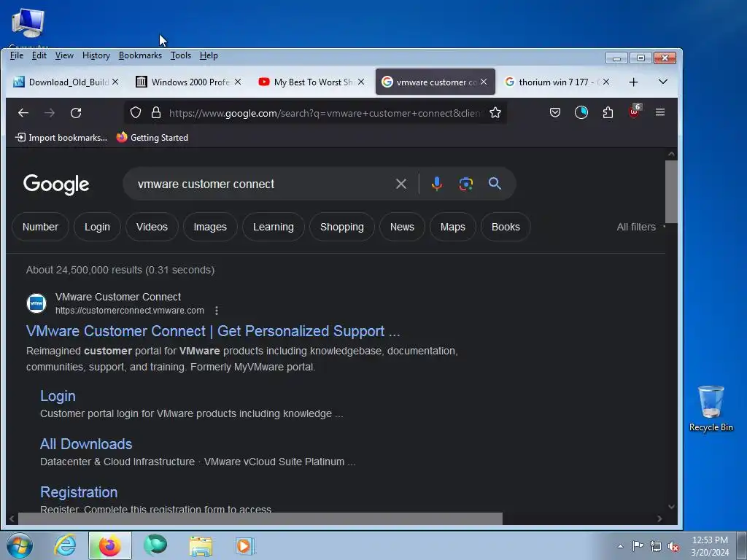Open the Firefox account circle icon
This screenshot has height=560, width=747.
click(x=581, y=112)
